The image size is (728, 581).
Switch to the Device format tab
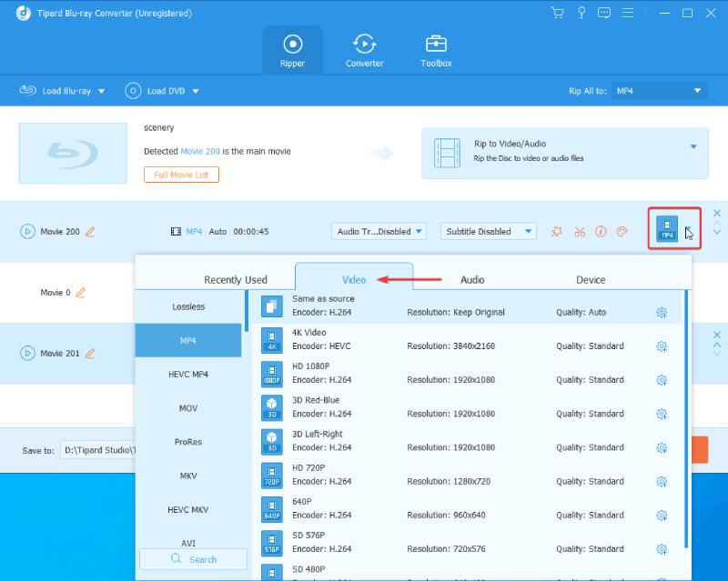[x=591, y=280]
